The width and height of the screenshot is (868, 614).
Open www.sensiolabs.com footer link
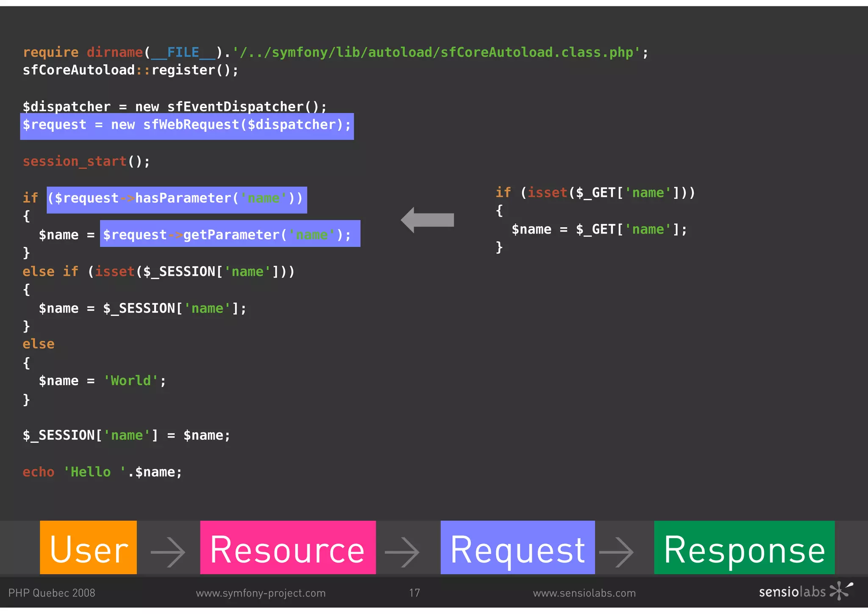(x=584, y=593)
